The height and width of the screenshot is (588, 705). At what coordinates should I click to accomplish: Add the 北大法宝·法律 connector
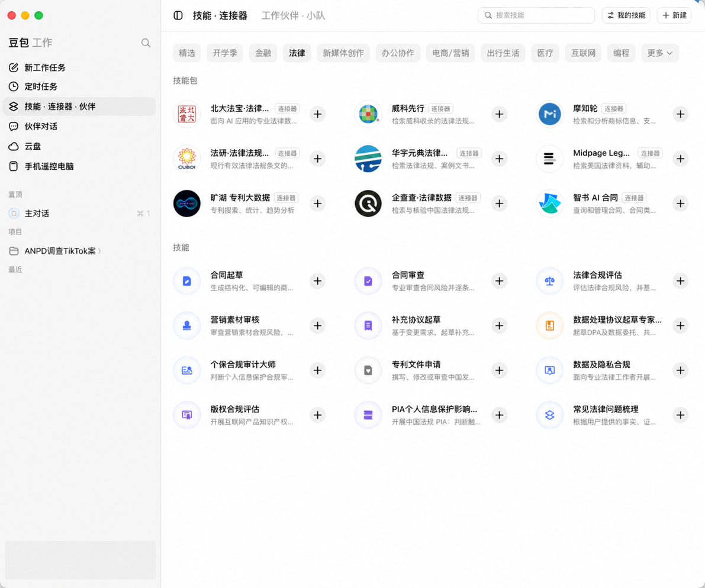[317, 114]
